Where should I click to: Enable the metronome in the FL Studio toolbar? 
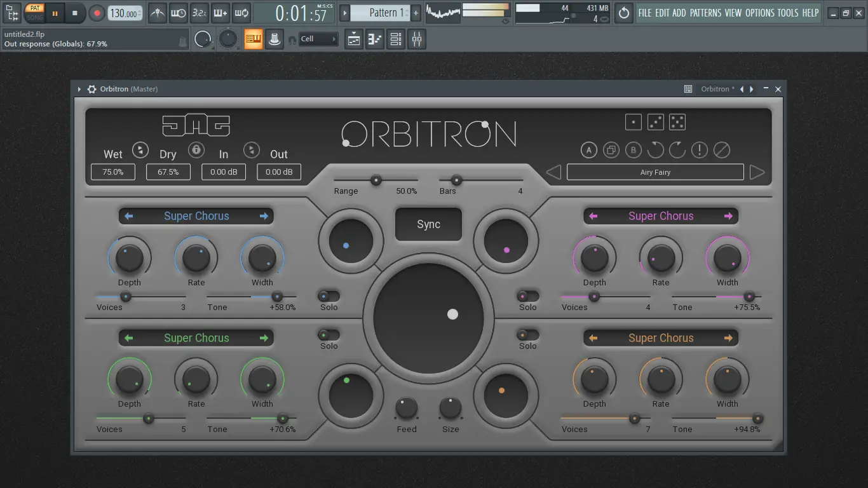(157, 13)
